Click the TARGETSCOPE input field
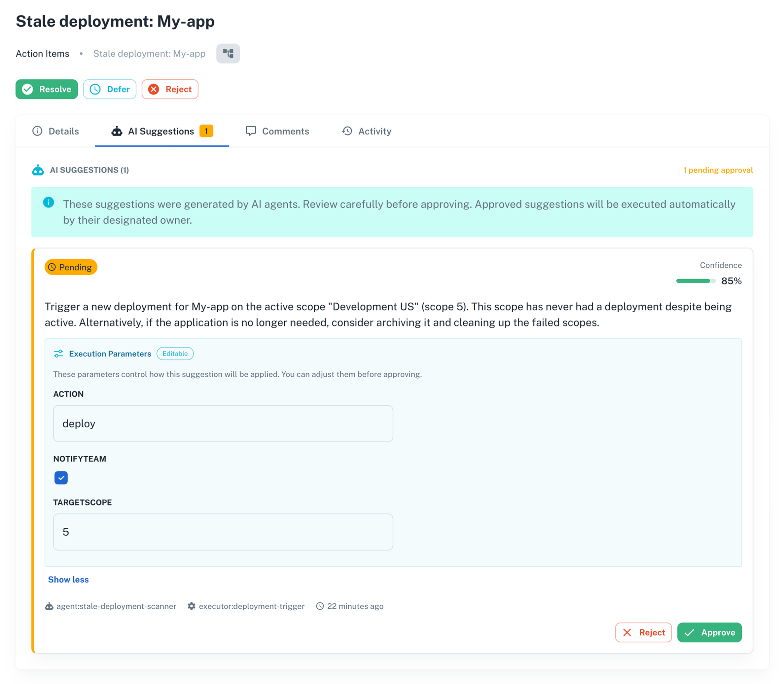The image size is (784, 684). [223, 532]
